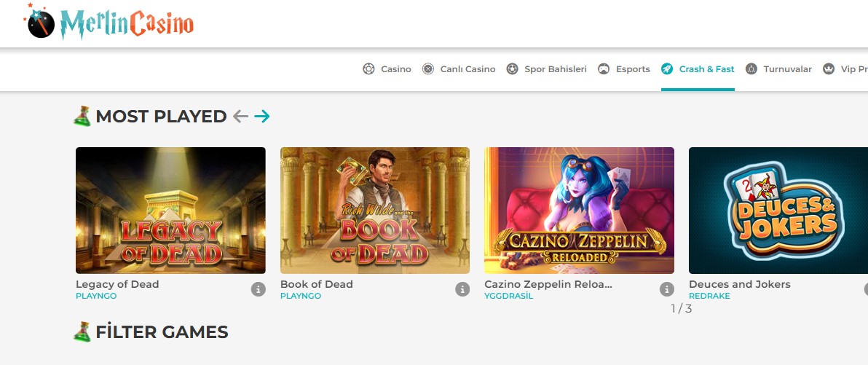The width and height of the screenshot is (868, 365).
Task: Open the Legacy of Dead game thumbnail
Action: tap(170, 211)
